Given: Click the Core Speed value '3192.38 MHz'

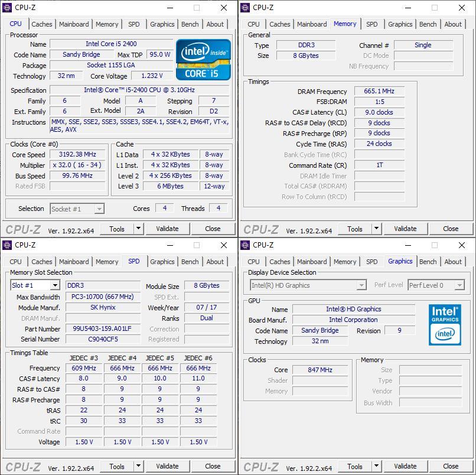Looking at the screenshot, I should [77, 154].
